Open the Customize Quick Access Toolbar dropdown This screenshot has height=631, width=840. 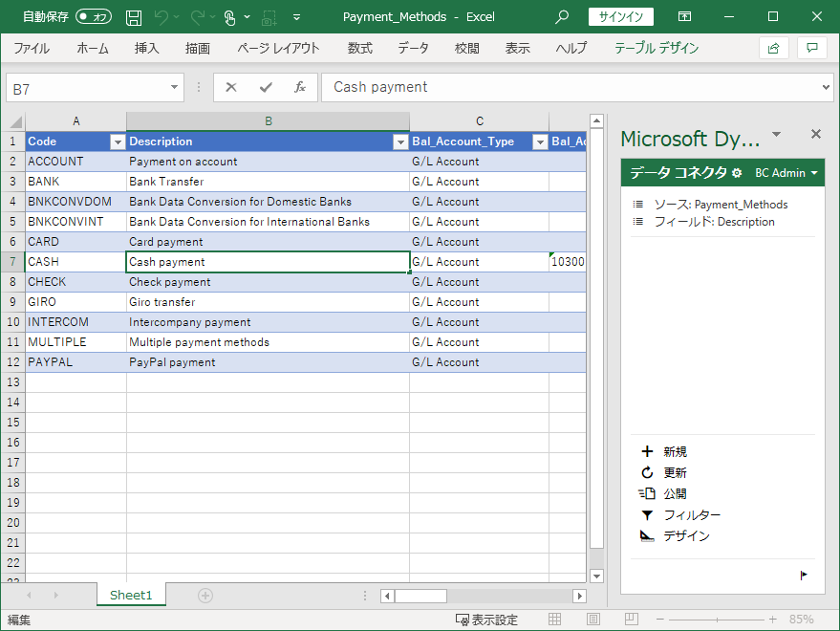(296, 17)
